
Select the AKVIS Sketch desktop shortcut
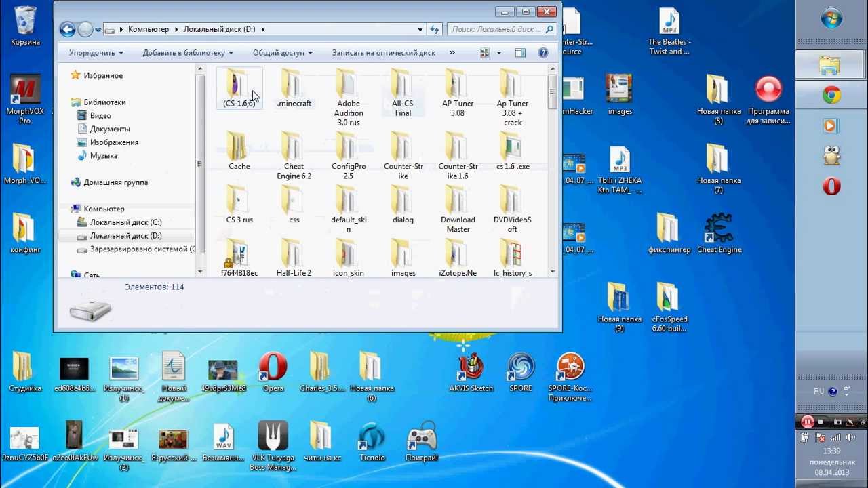[x=471, y=373]
